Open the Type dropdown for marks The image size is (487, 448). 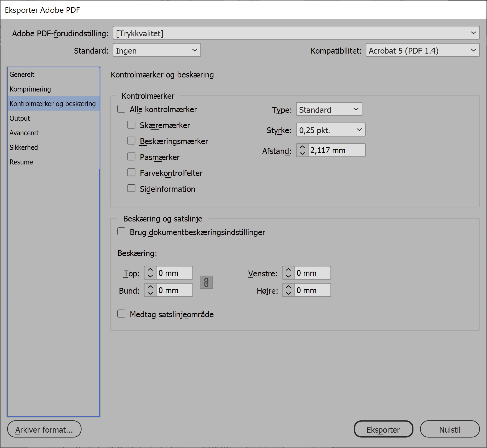click(x=329, y=109)
